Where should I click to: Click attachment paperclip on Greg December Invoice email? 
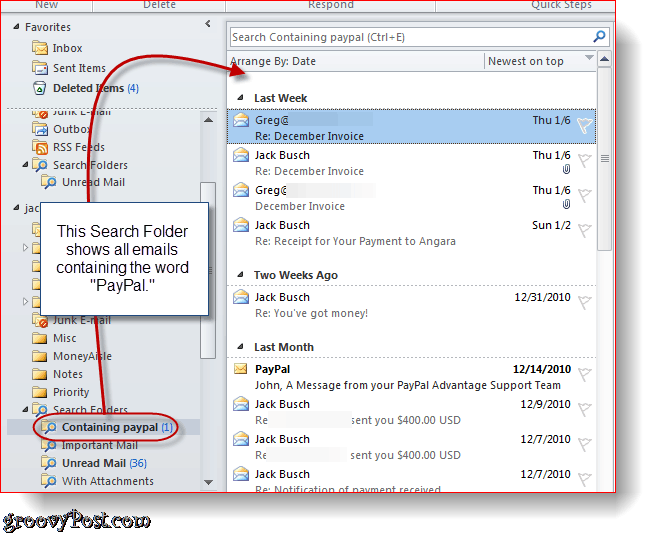point(567,204)
